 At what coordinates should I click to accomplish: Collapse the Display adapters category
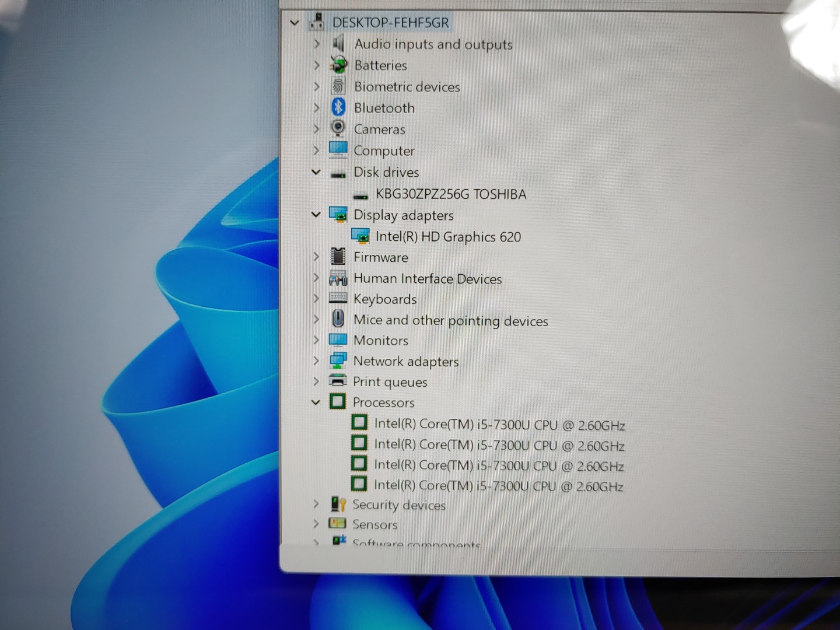pos(316,215)
